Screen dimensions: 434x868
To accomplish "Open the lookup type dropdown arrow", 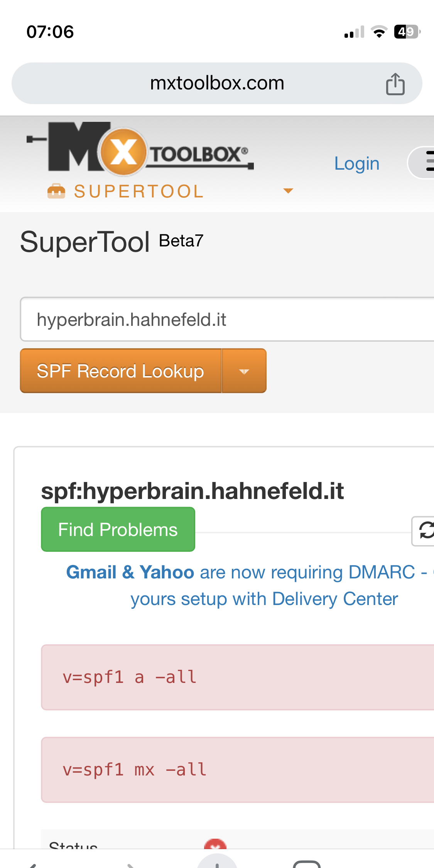I will (244, 371).
